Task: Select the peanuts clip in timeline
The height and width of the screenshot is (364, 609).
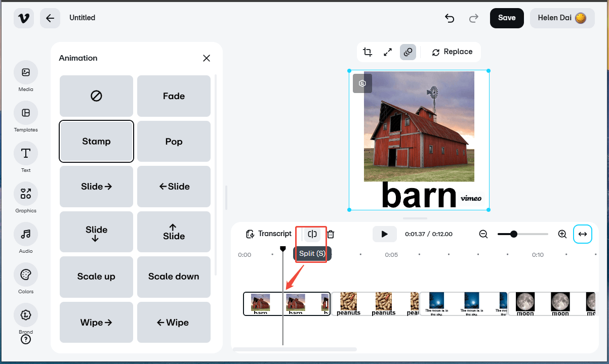Action: tap(375, 304)
